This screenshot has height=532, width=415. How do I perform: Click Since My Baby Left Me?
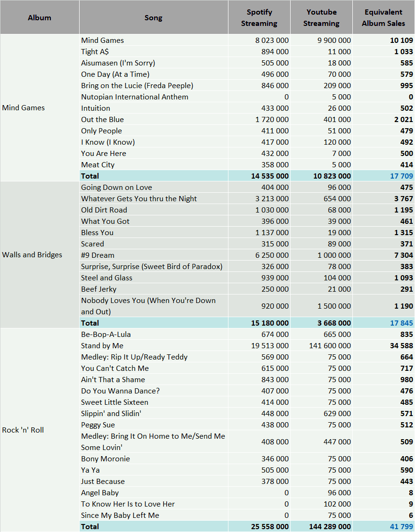tap(154, 515)
